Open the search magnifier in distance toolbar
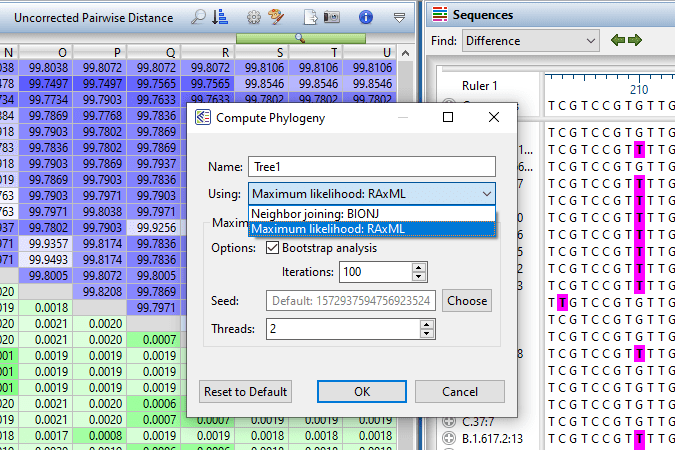The image size is (675, 450). tap(198, 17)
